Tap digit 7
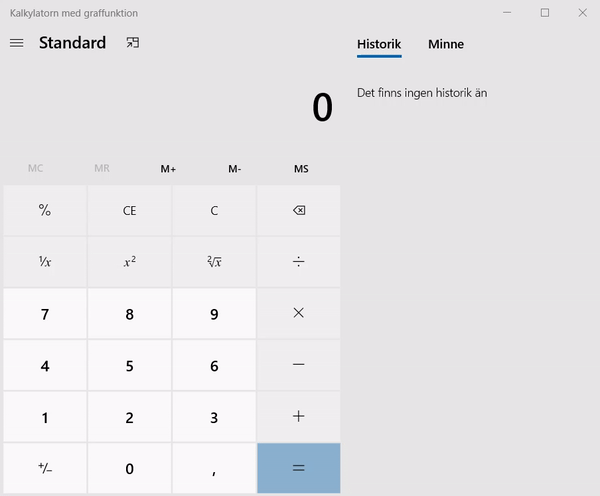The image size is (600, 496). click(45, 313)
